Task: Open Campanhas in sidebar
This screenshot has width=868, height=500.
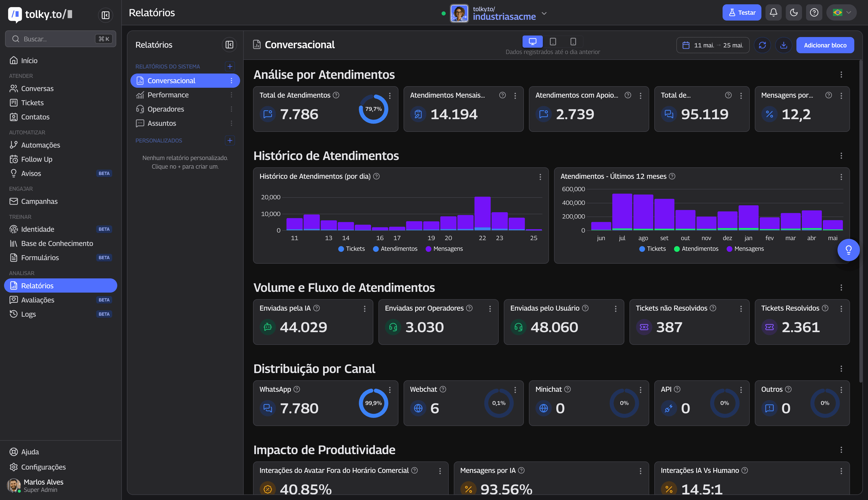Action: pos(60,201)
